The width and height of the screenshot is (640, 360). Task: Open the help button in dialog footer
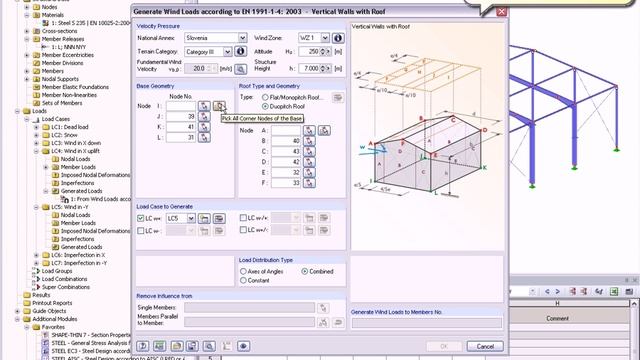(142, 346)
